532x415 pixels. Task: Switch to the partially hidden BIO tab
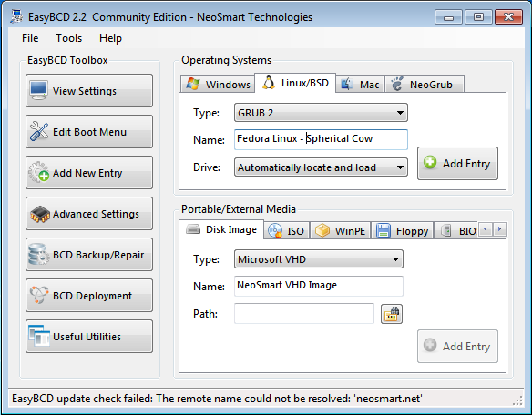tap(456, 231)
